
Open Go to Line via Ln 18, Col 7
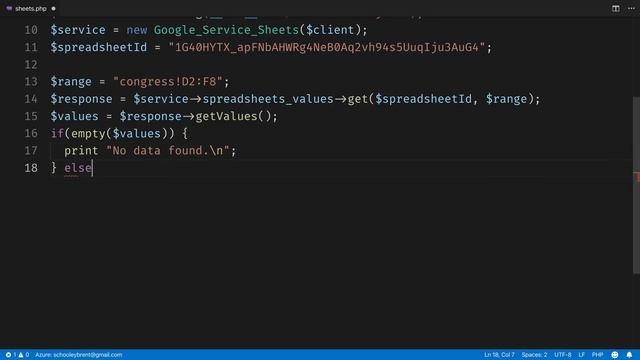[499, 355]
